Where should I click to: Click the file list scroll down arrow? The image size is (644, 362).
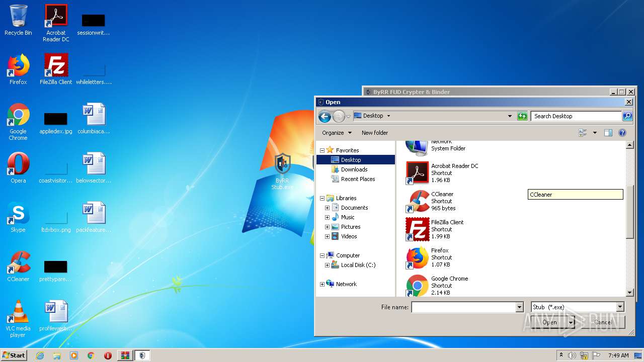tap(630, 293)
